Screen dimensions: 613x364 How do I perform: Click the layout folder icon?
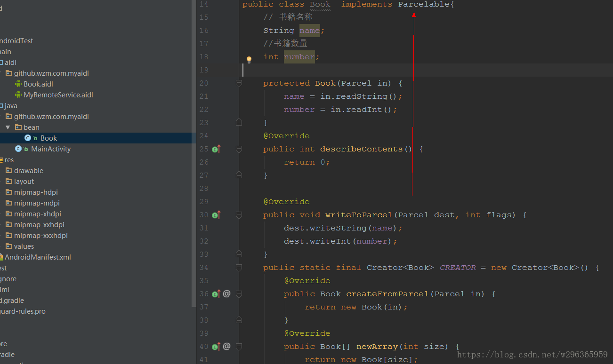click(x=9, y=181)
